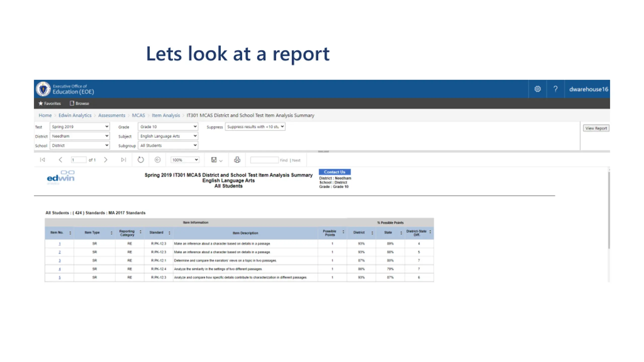This screenshot has height=362, width=644.
Task: Open the Subgroup dropdown (All Students)
Action: [x=168, y=145]
